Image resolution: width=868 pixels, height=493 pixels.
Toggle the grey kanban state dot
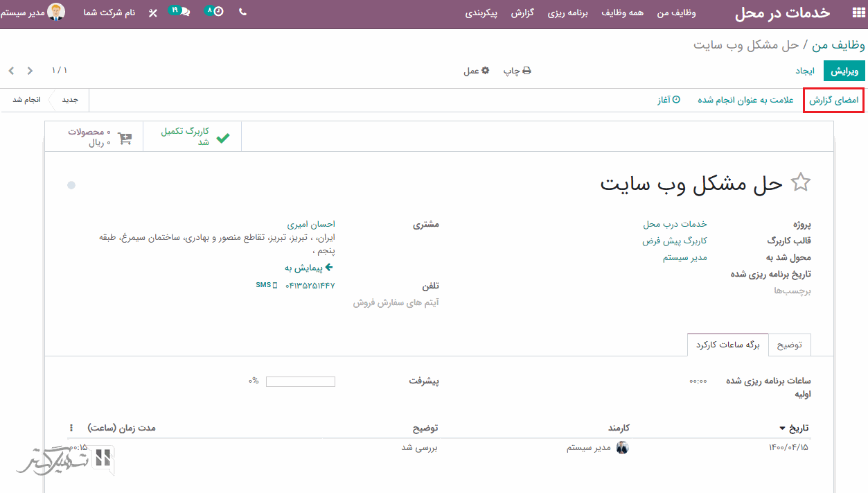point(71,185)
